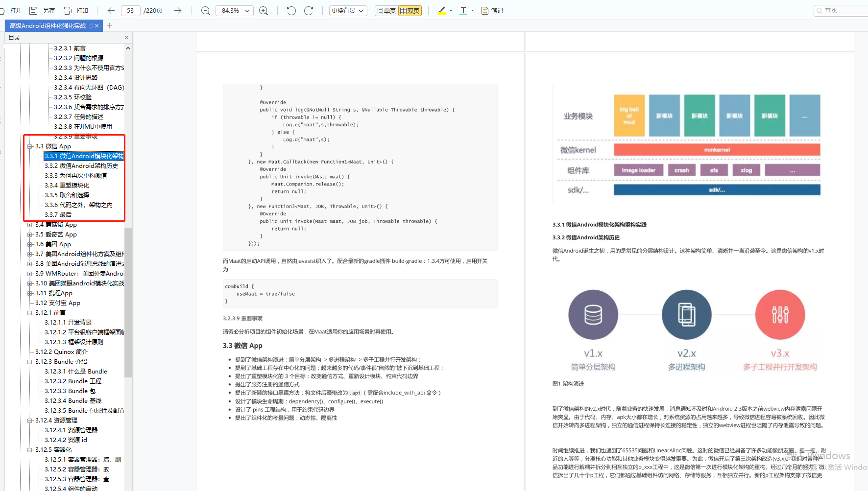Click the 打印 (Print) icon
Viewport: 868px width, 491px height.
point(67,10)
